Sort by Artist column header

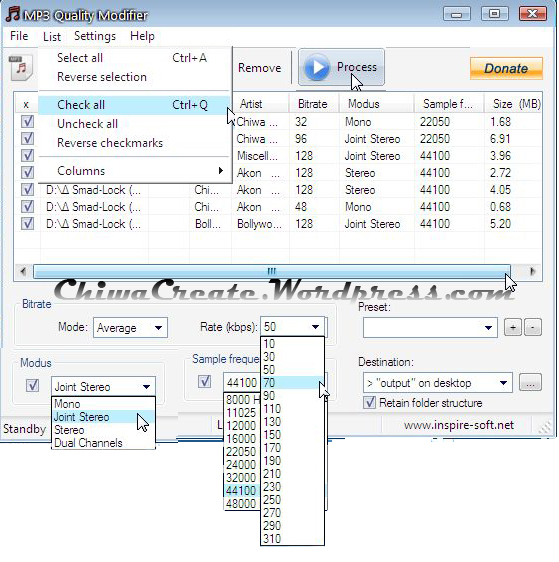coord(260,104)
